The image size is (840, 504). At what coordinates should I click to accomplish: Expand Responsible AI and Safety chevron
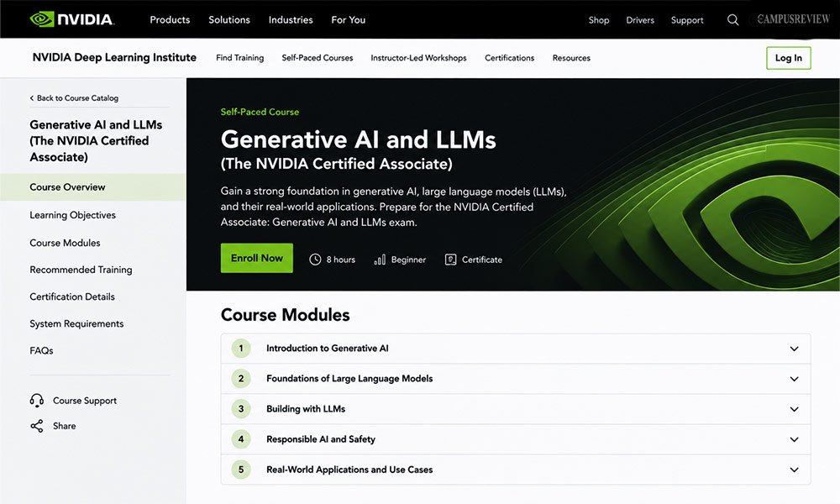pos(794,439)
